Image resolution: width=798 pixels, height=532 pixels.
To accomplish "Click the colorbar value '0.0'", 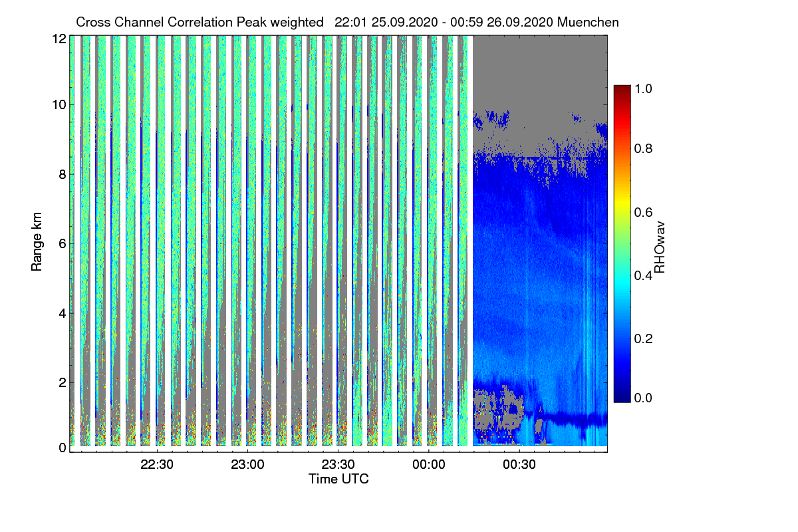I will tap(644, 397).
